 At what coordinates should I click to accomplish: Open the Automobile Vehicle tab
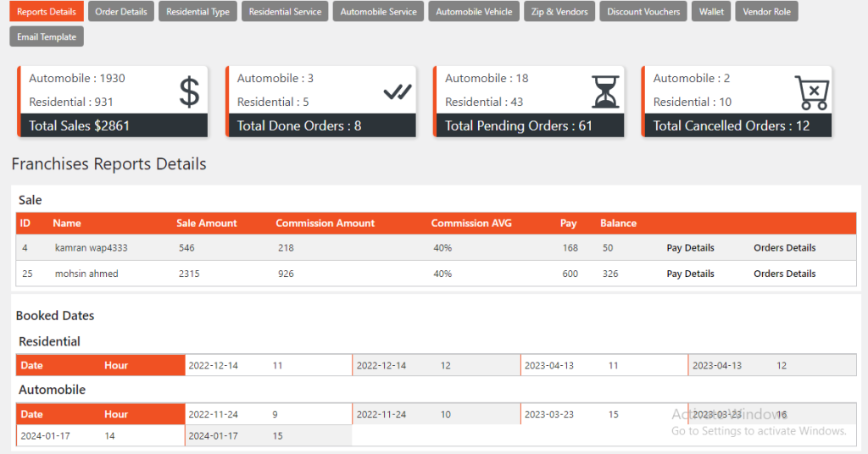pyautogui.click(x=474, y=12)
